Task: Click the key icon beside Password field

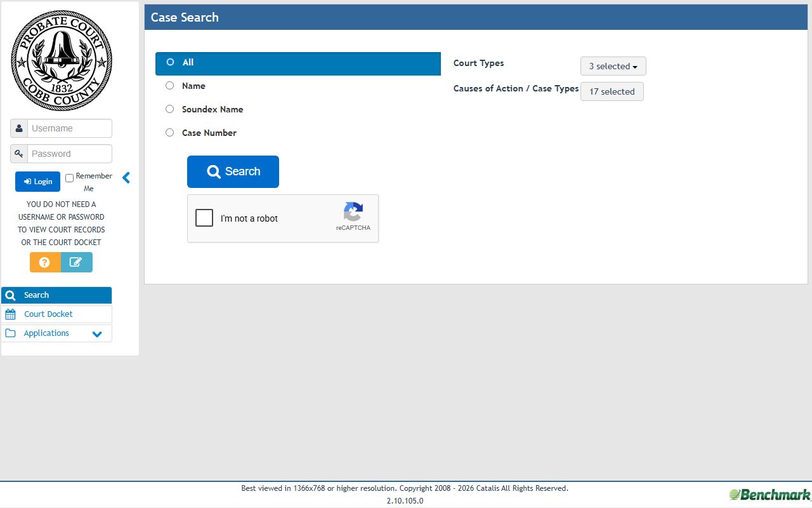Action: [19, 154]
